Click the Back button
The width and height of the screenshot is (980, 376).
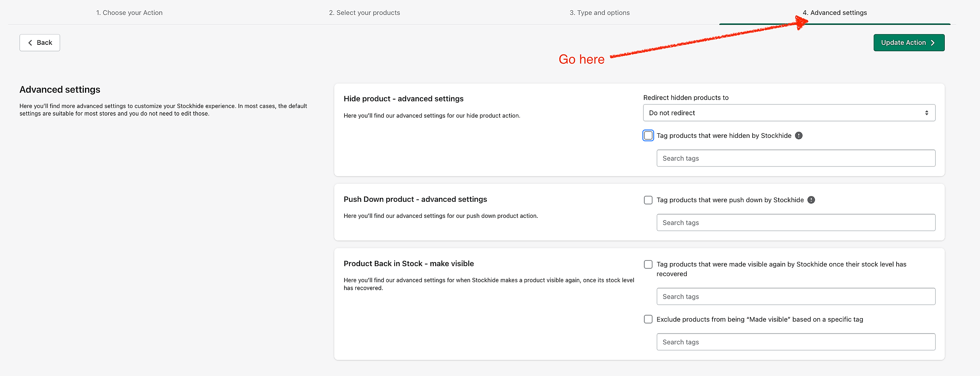(x=40, y=43)
